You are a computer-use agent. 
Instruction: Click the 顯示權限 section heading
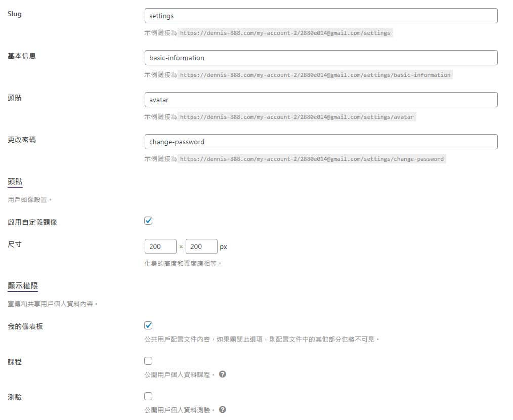pos(23,286)
